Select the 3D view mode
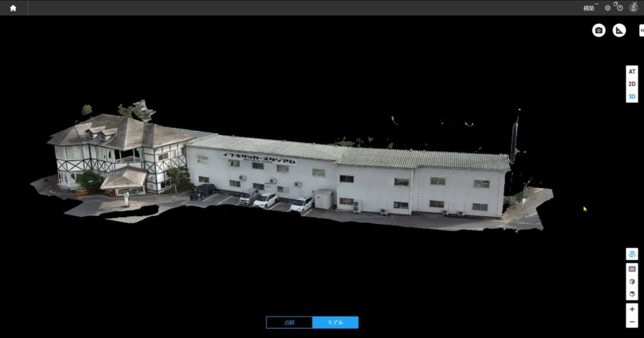 632,97
